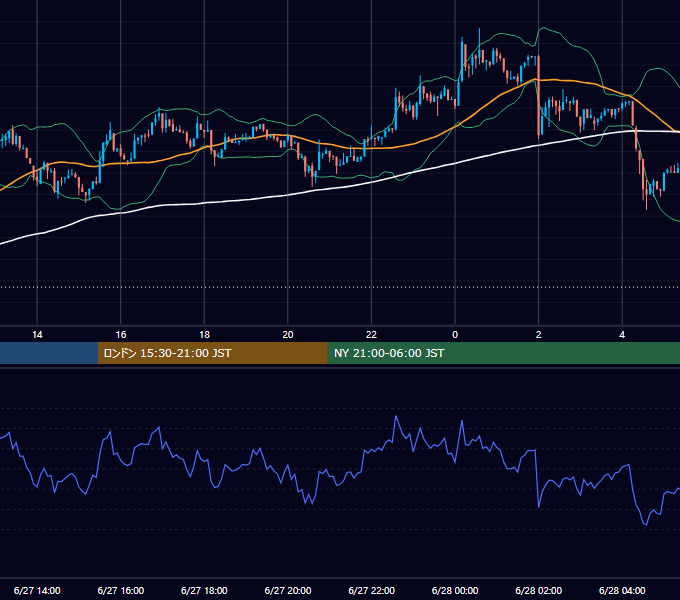Click hour label 0 on the price chart axis

(x=455, y=335)
